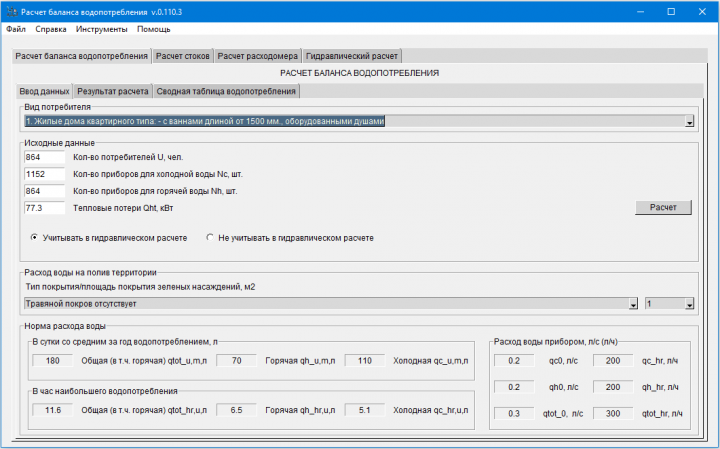Image resolution: width=720 pixels, height=449 pixels.
Task: Open the Результат расчета sub-tab
Action: pos(112,91)
